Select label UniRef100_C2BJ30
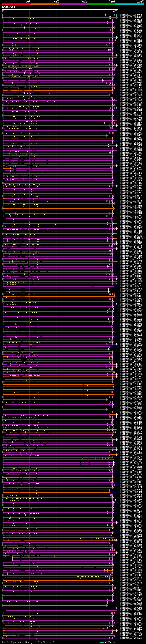Viewport: 146px width, 644px height. (131, 37)
